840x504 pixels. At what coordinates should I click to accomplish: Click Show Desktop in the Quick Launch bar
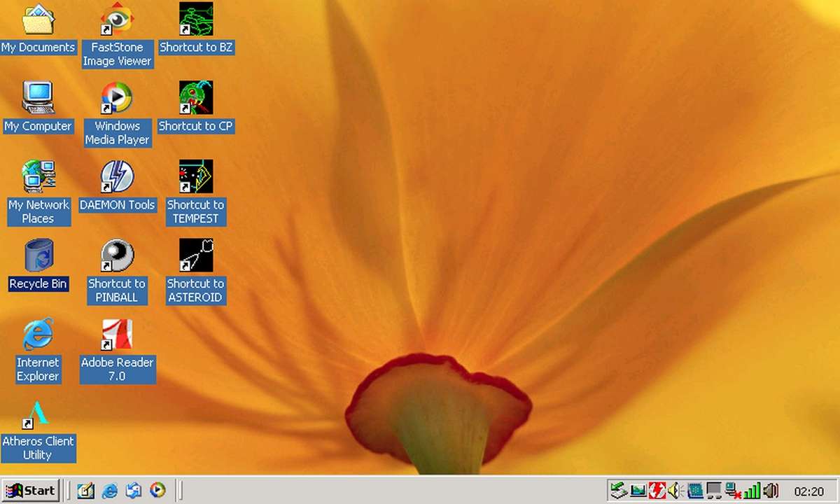click(85, 491)
